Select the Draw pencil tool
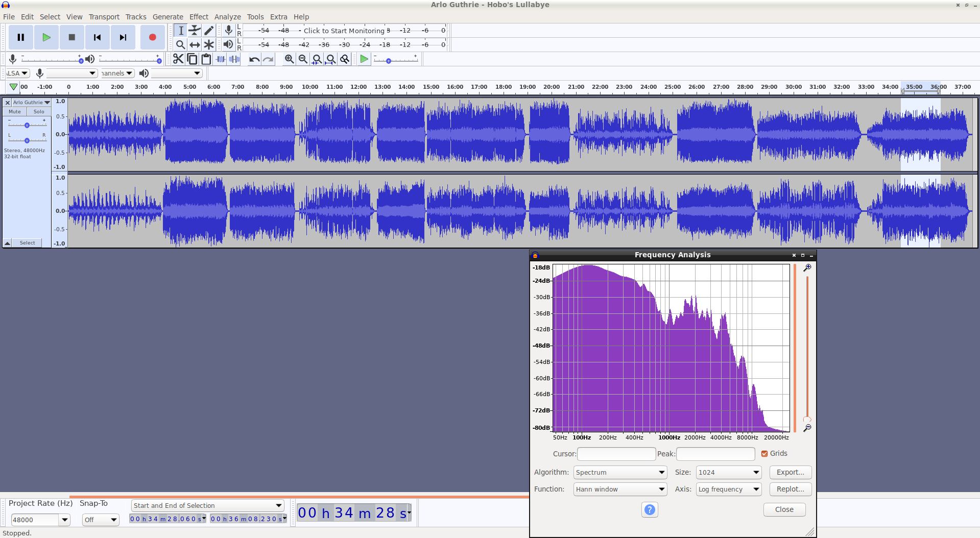This screenshot has width=980, height=538. (x=209, y=31)
